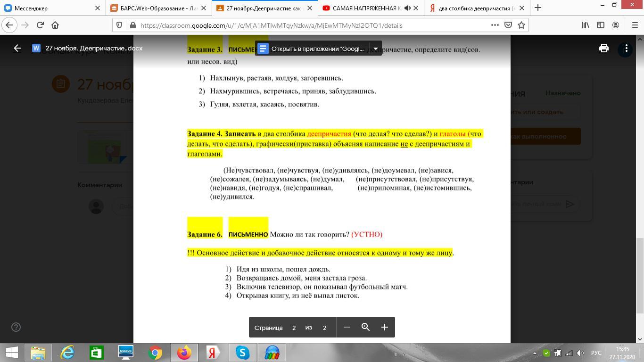Open document in Google Docs app
The image size is (644, 362).
click(x=312, y=49)
